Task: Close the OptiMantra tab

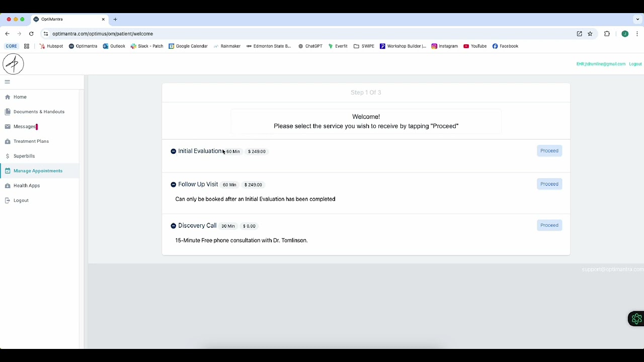Action: tap(103, 19)
